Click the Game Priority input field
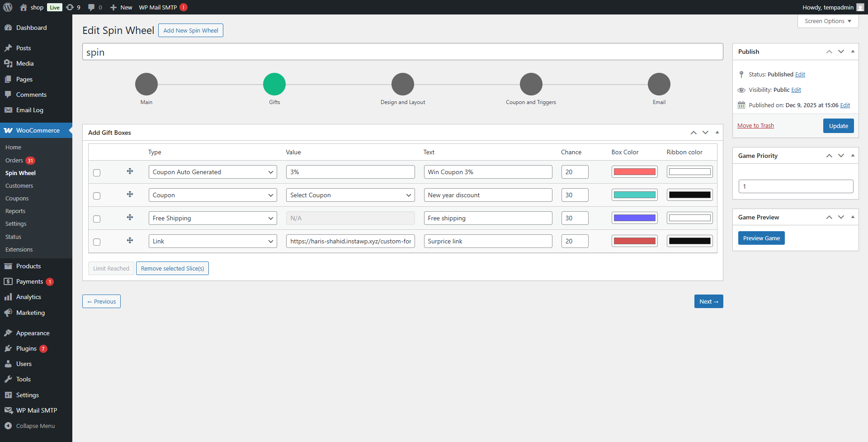 [796, 186]
